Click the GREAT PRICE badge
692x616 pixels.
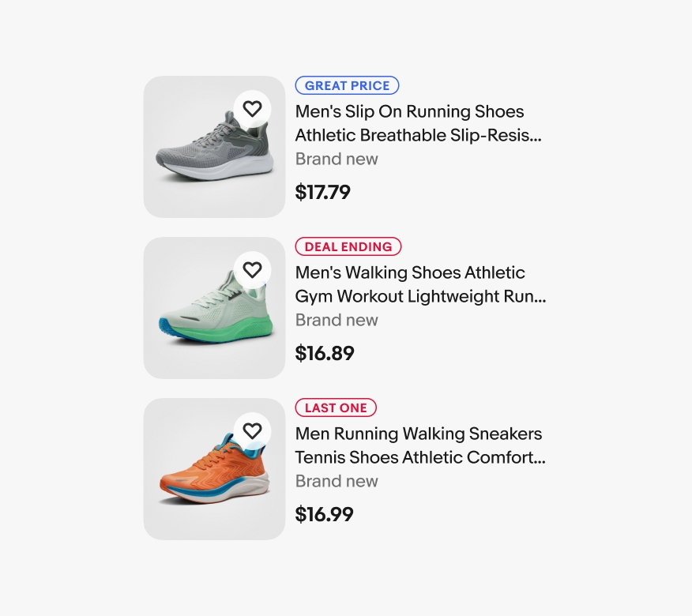point(347,85)
